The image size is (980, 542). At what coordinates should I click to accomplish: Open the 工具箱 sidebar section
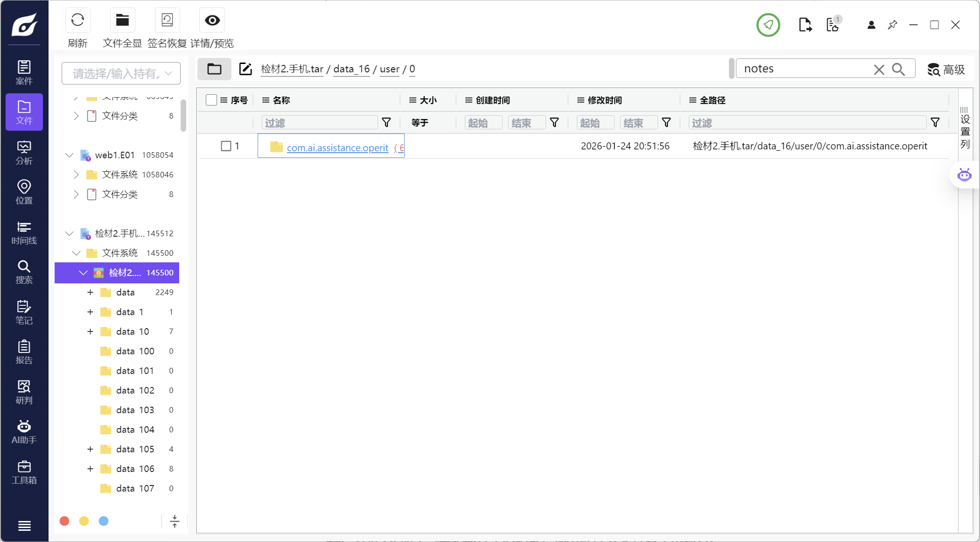pyautogui.click(x=24, y=472)
